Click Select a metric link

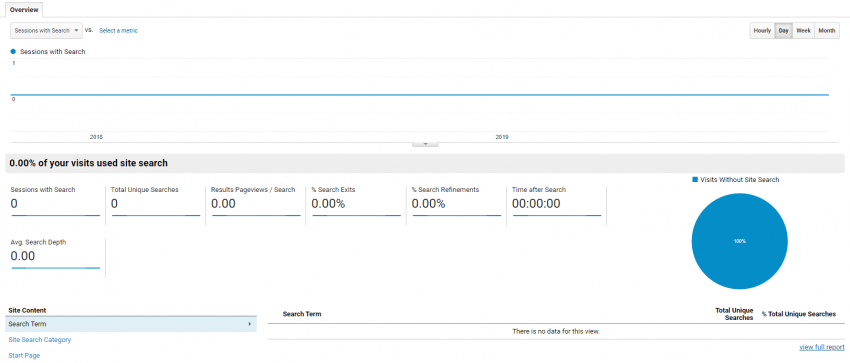pos(118,31)
